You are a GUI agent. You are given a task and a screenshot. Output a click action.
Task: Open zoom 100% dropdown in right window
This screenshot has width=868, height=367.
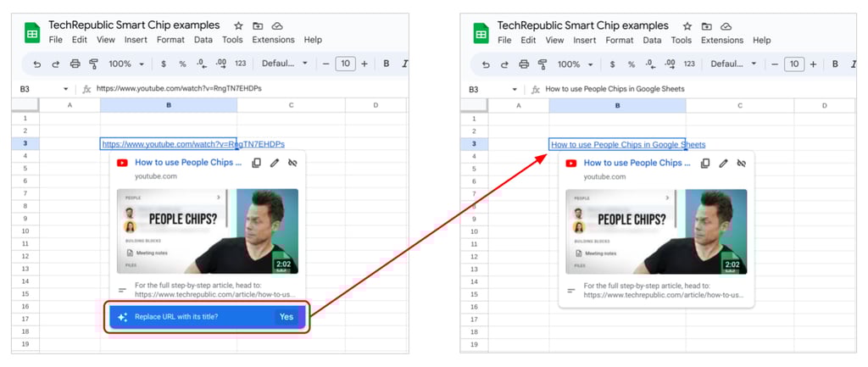[x=576, y=64]
